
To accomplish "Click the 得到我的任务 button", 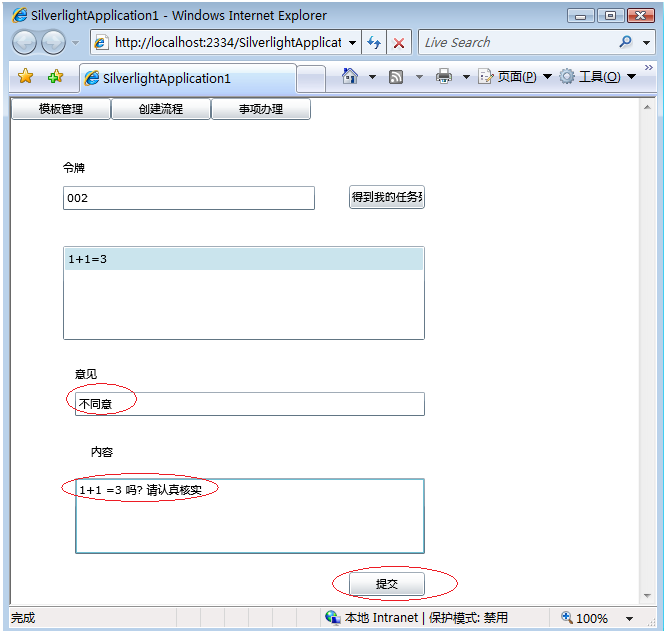I will click(x=387, y=197).
